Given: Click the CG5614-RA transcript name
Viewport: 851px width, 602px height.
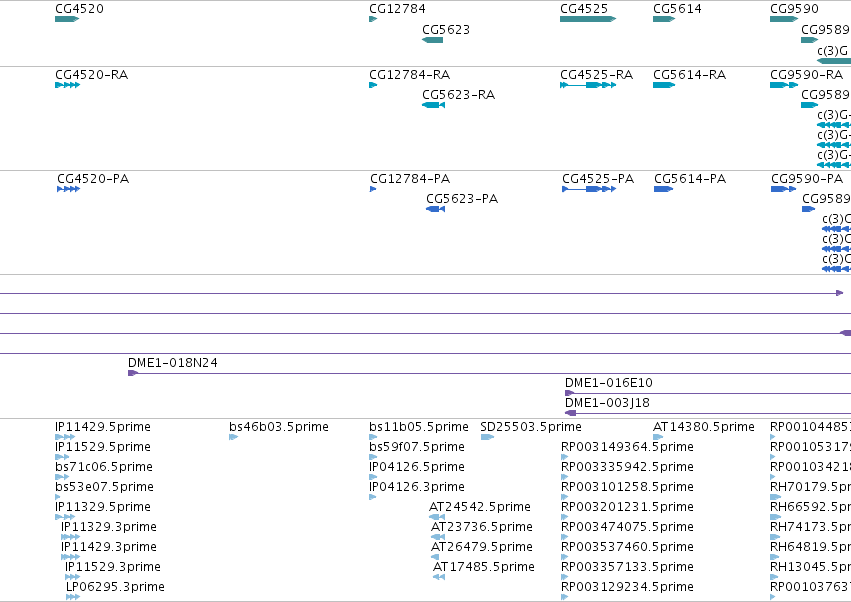Looking at the screenshot, I should click(x=690, y=74).
